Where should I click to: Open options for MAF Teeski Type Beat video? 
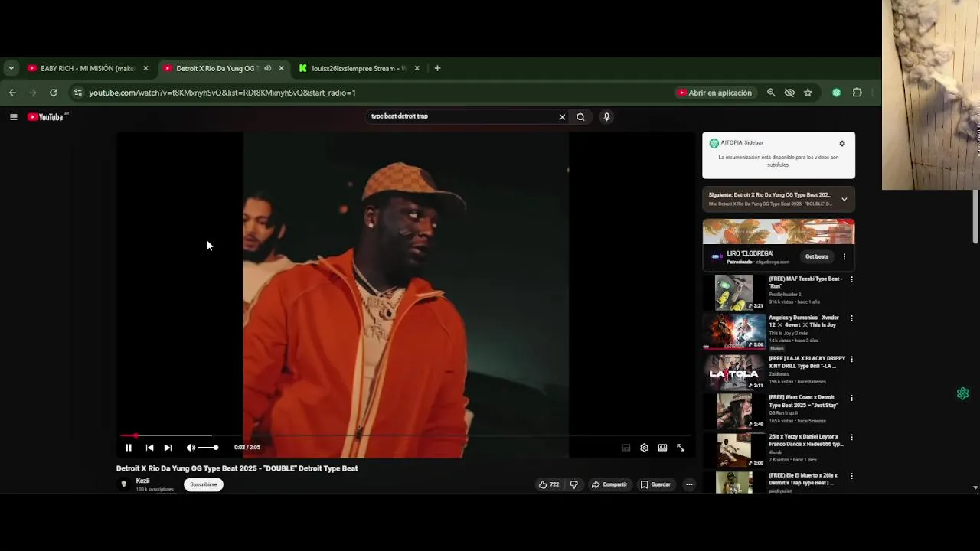click(x=851, y=279)
